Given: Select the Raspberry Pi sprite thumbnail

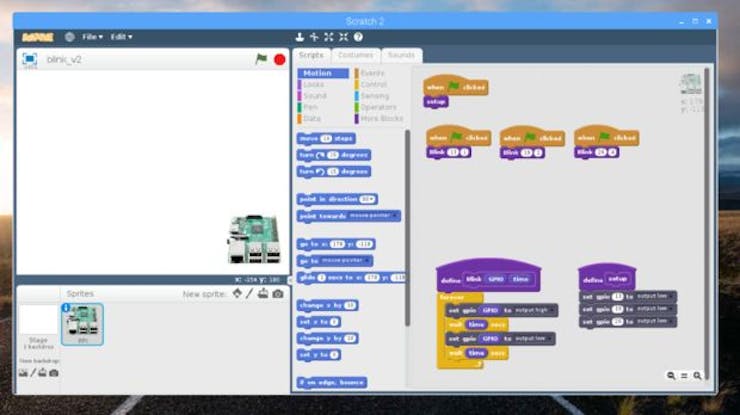Looking at the screenshot, I should 83,324.
